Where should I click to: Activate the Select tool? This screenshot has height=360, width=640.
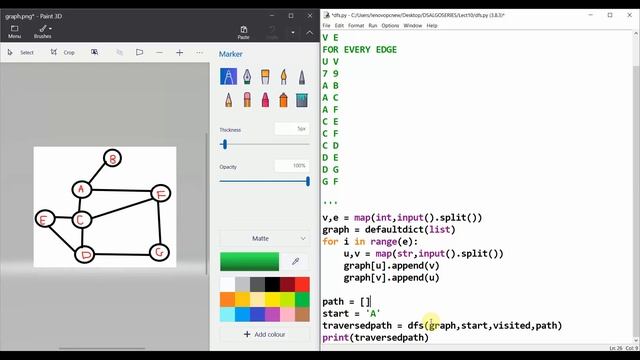coord(21,52)
